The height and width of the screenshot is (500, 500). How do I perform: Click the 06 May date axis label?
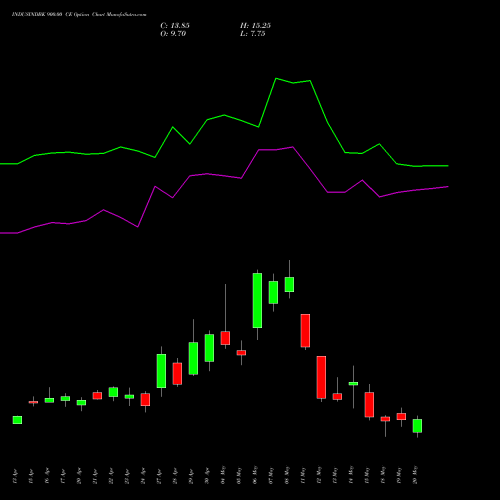pos(255,475)
